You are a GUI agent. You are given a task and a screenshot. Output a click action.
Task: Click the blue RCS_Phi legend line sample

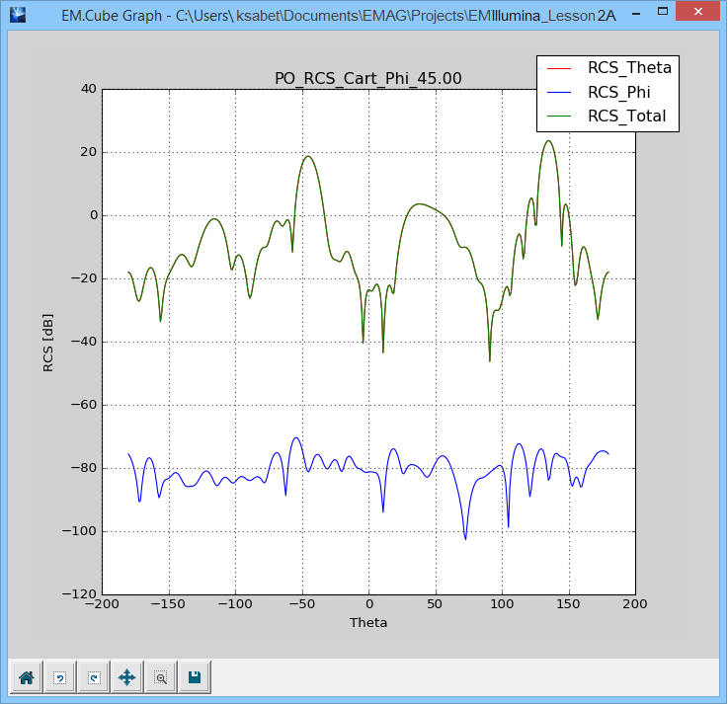point(559,93)
